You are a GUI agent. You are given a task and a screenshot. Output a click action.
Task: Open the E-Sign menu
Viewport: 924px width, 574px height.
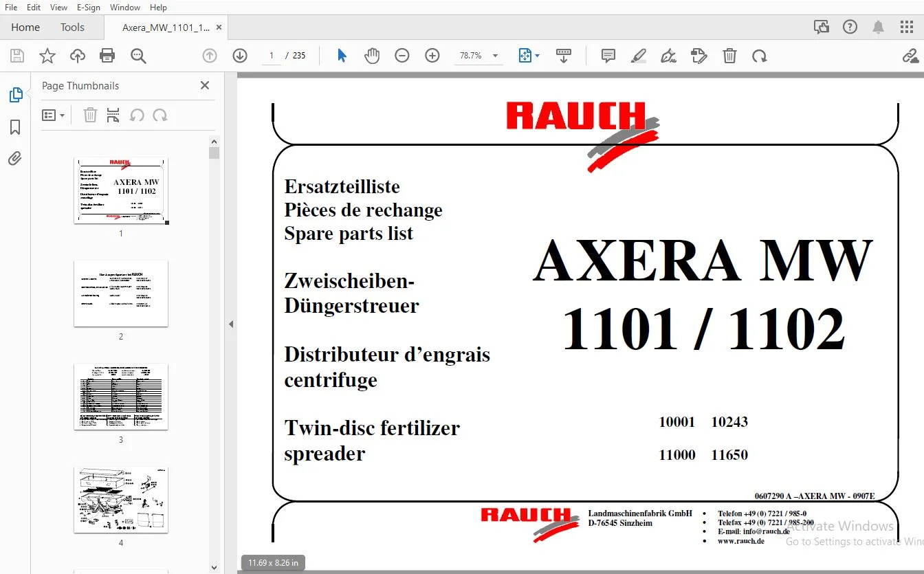tap(88, 7)
